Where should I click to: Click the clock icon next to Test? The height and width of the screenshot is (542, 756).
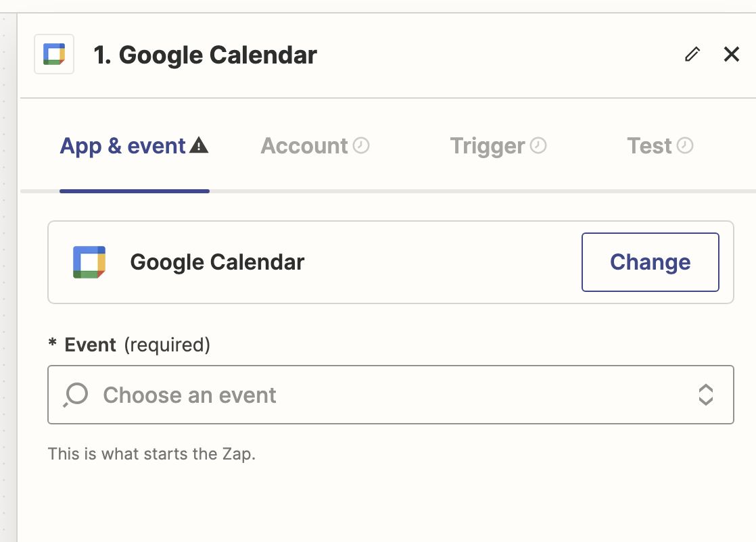pyautogui.click(x=686, y=145)
